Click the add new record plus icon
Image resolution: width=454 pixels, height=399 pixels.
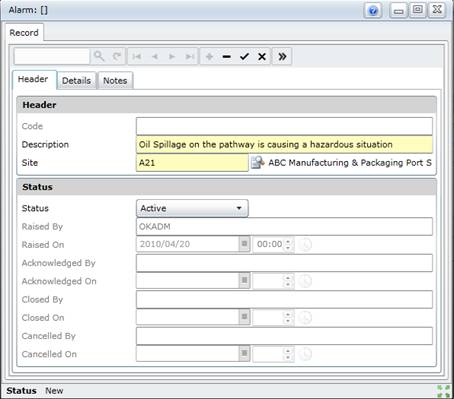point(209,56)
